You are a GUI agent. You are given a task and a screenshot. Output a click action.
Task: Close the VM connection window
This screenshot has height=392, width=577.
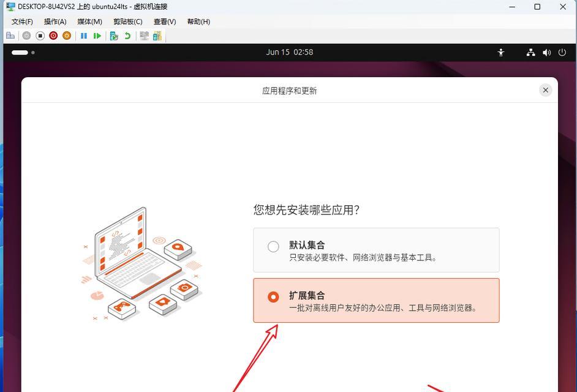563,7
